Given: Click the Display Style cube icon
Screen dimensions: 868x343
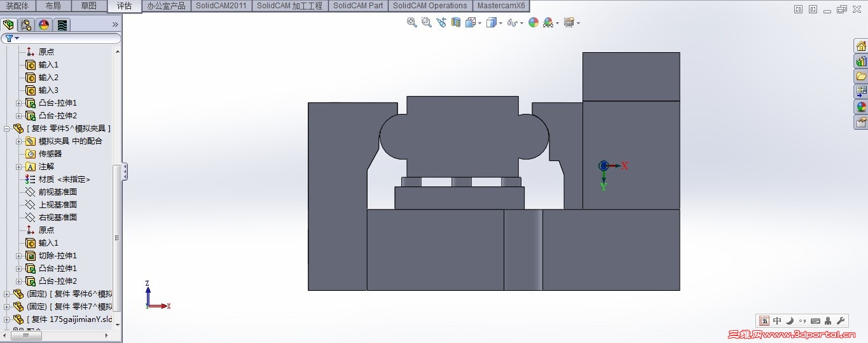Looking at the screenshot, I should pyautogui.click(x=491, y=22).
